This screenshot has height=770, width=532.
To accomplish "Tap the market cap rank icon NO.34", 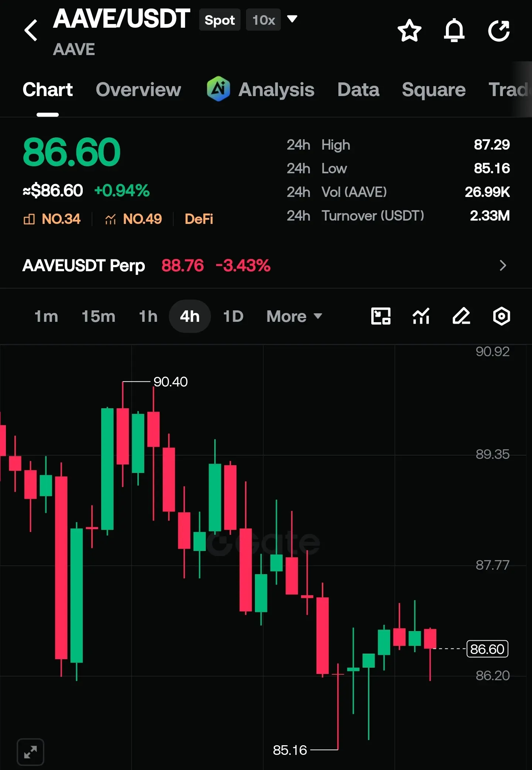I will coord(29,219).
